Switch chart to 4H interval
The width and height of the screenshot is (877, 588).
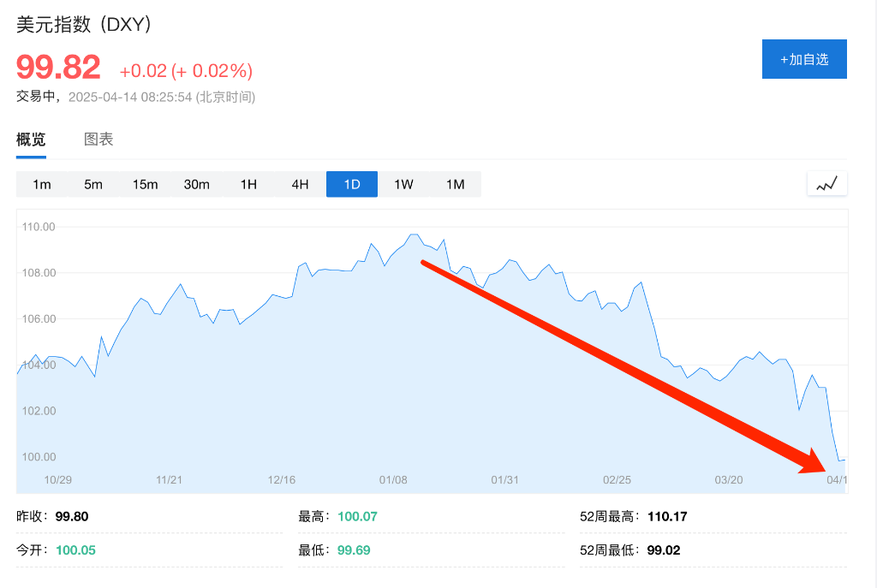coord(300,184)
